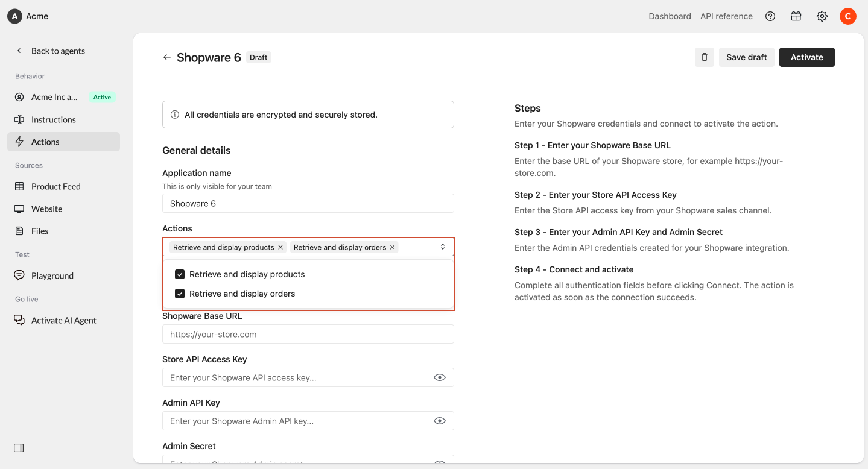Click the 'Retrieve and display orders' option label

[x=242, y=294]
